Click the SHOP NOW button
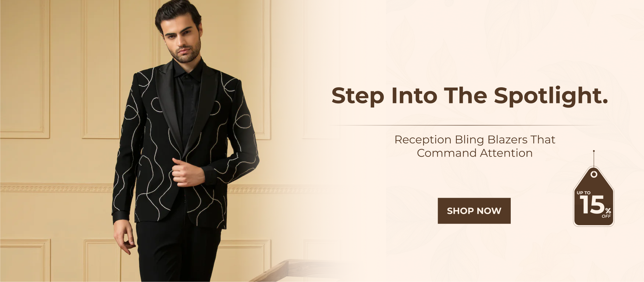Viewport: 644px width, 282px height. point(474,211)
